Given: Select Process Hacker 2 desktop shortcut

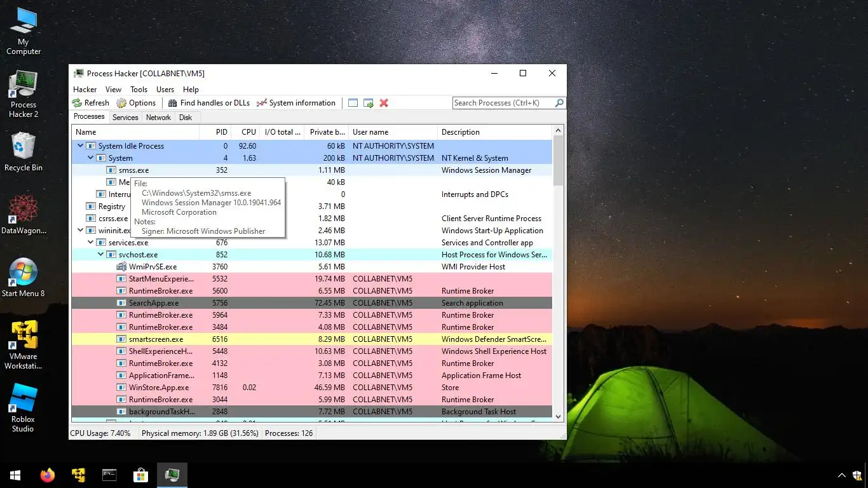Looking at the screenshot, I should [x=24, y=95].
